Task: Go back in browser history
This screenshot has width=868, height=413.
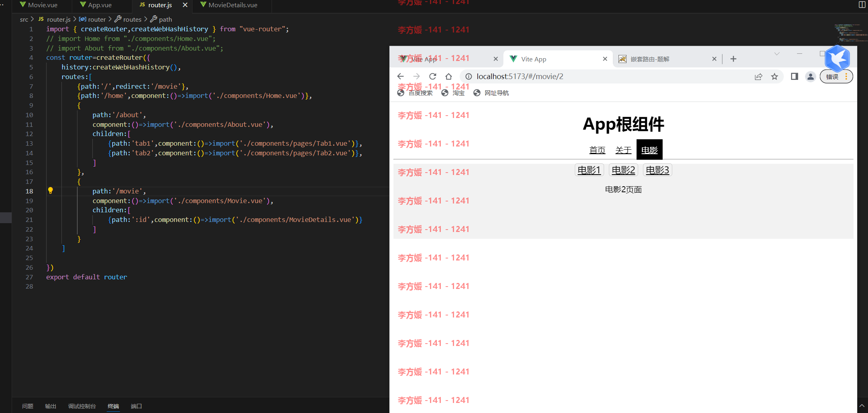Action: click(x=400, y=76)
